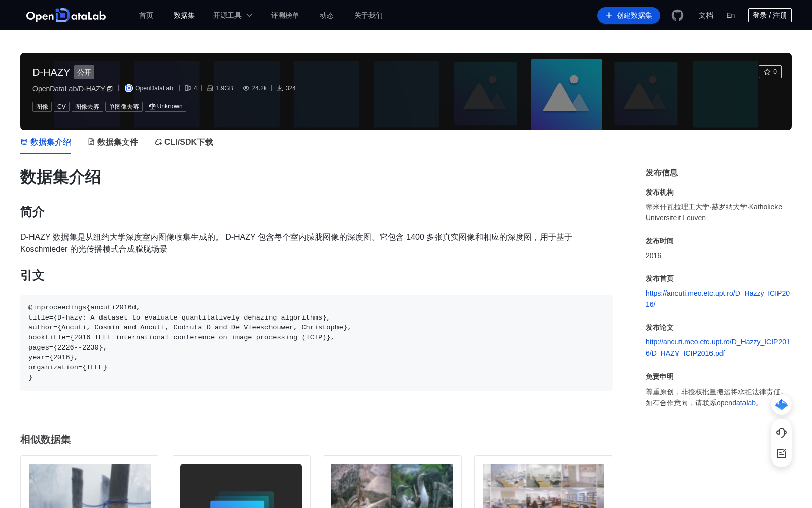Click the highlighted bright banner image placeholder
The width and height of the screenshot is (812, 508).
coord(566,94)
